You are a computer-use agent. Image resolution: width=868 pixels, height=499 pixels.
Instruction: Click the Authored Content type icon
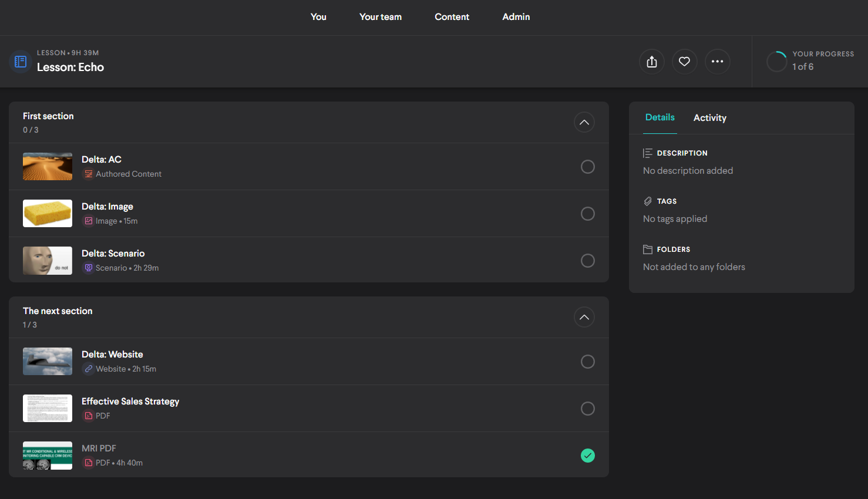(89, 174)
